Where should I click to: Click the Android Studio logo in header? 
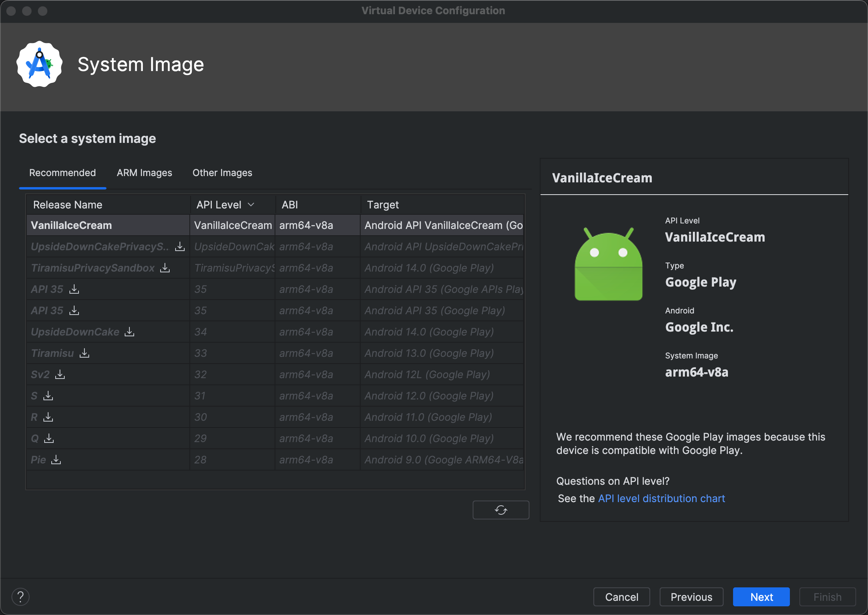click(x=39, y=64)
